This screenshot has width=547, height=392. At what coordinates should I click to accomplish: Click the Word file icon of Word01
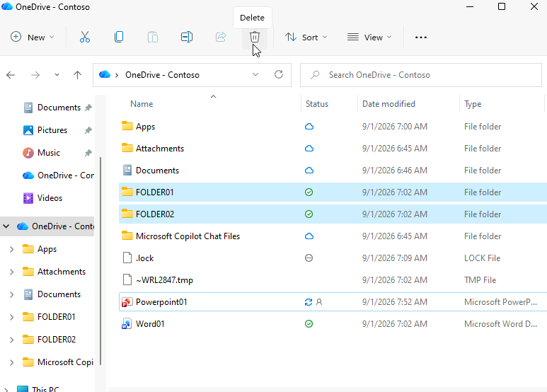click(127, 324)
